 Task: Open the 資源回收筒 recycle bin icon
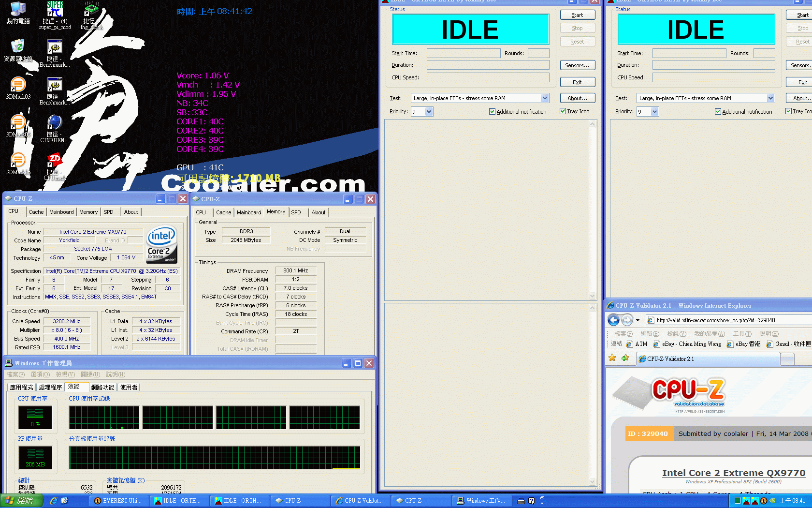click(x=18, y=50)
